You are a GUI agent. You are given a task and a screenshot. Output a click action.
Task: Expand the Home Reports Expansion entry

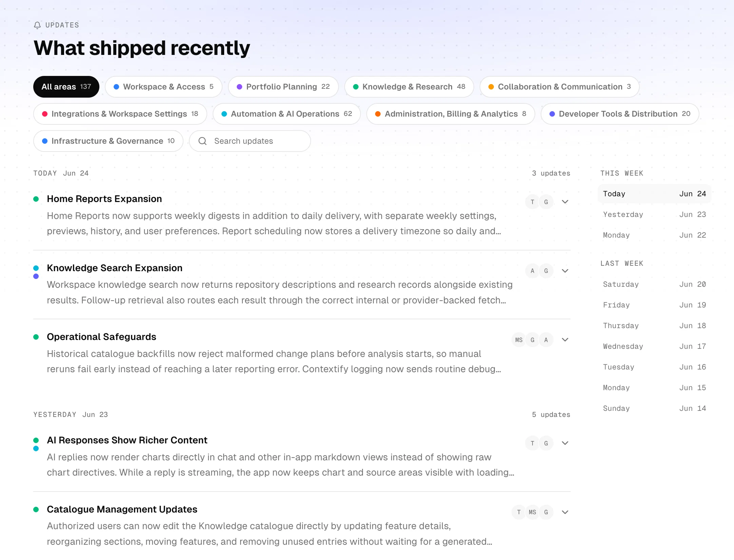pyautogui.click(x=565, y=202)
